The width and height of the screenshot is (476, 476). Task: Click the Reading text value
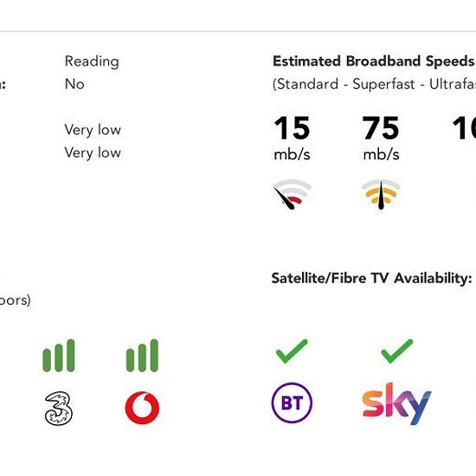pyautogui.click(x=92, y=61)
